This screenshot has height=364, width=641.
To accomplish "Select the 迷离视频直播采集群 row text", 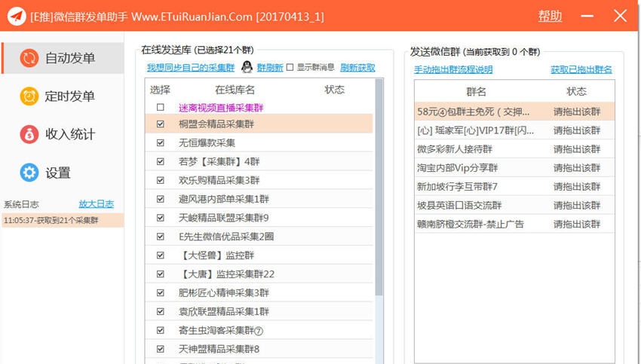I will (221, 108).
